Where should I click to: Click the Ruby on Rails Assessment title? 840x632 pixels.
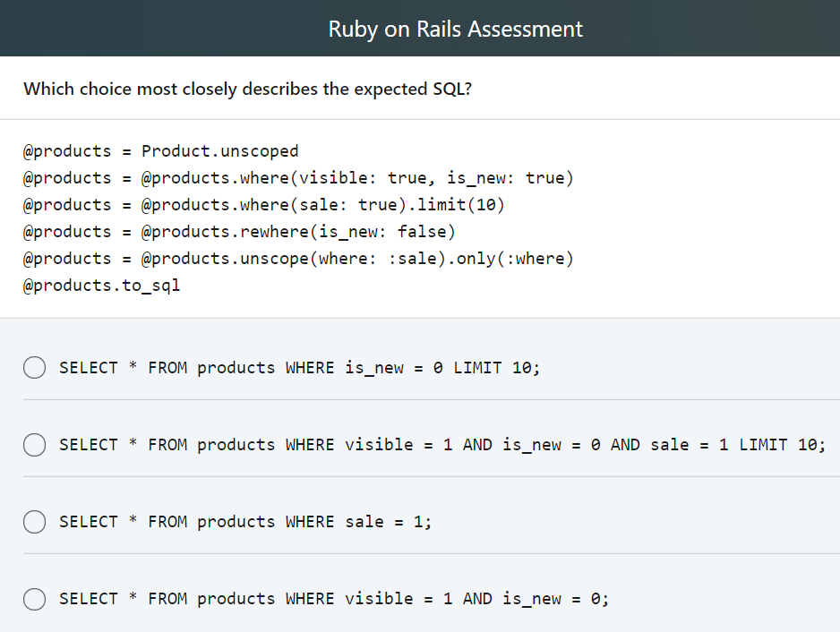(x=455, y=28)
